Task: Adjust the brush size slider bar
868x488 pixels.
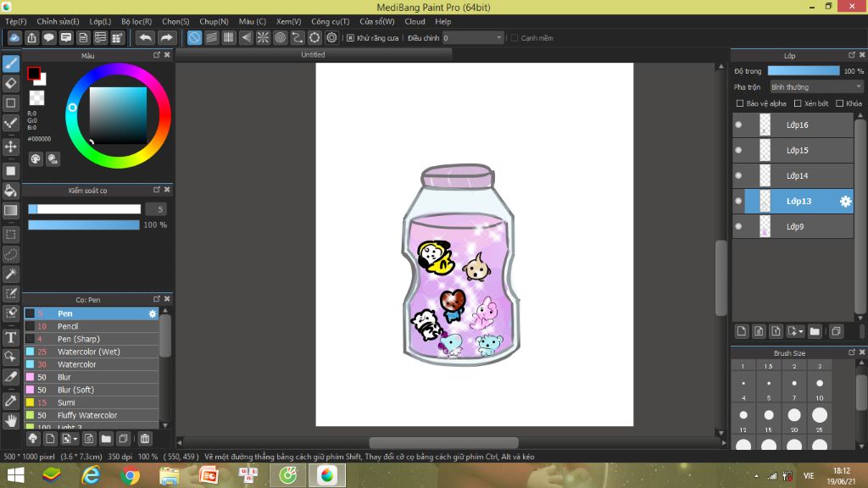Action: (85, 209)
